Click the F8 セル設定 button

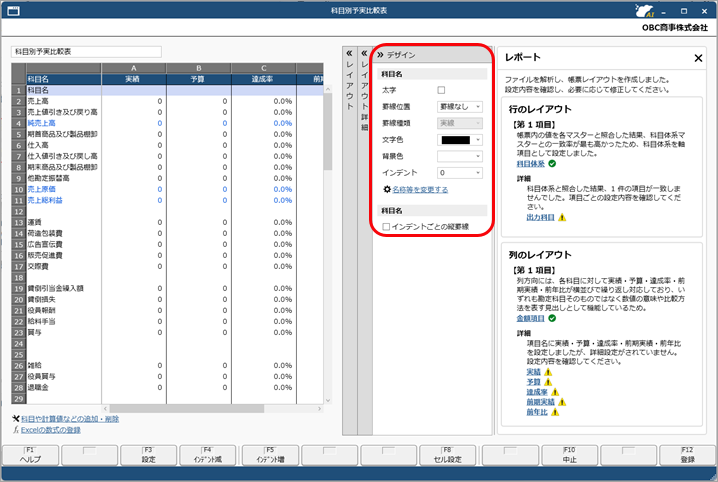click(447, 455)
